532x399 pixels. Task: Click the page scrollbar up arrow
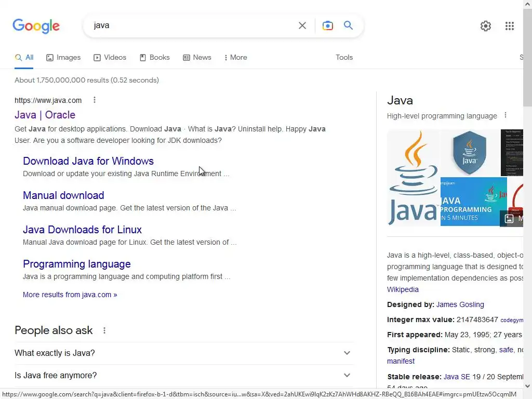click(527, 4)
